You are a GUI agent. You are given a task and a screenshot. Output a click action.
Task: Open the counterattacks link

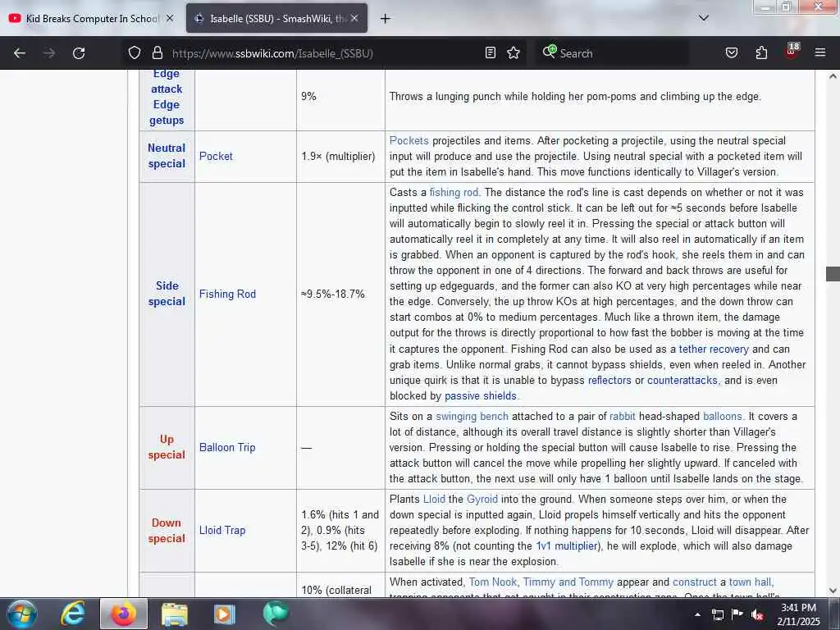[x=682, y=380]
